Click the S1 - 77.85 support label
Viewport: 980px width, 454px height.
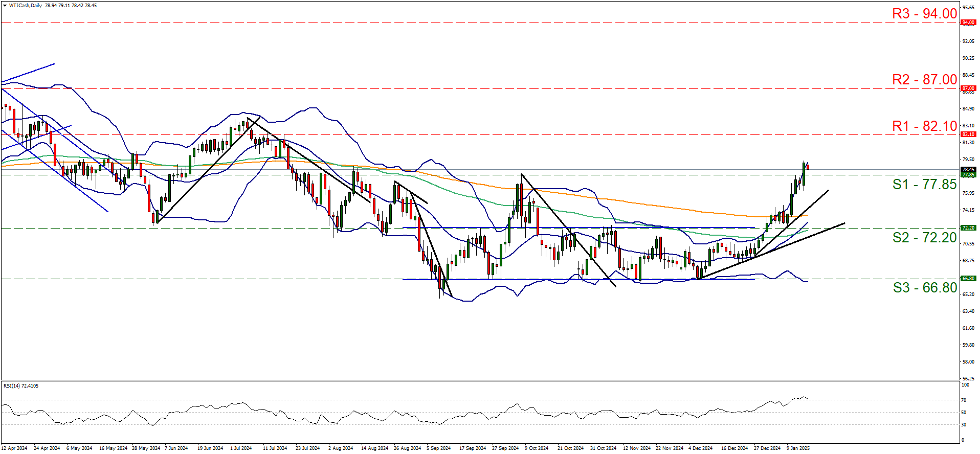click(924, 185)
